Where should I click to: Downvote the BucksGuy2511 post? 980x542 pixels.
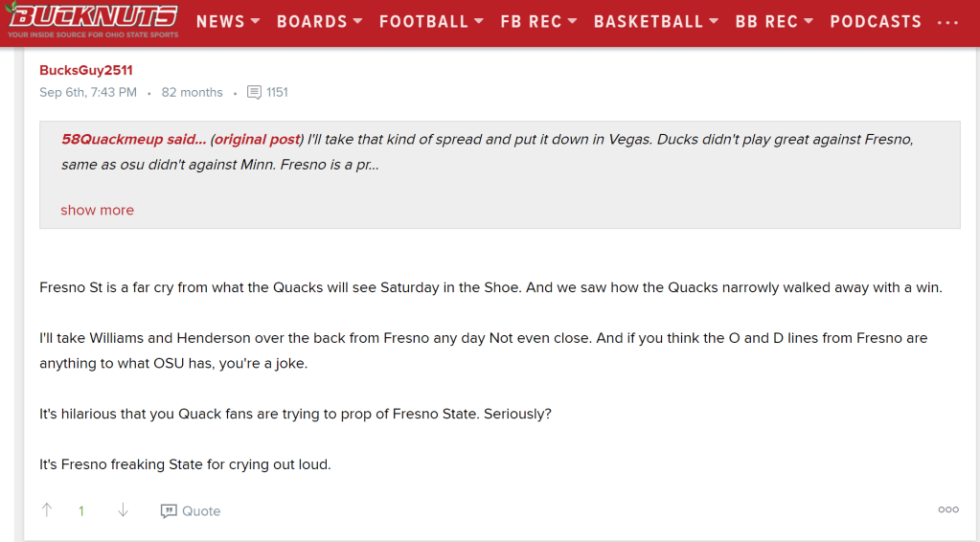[x=123, y=510]
